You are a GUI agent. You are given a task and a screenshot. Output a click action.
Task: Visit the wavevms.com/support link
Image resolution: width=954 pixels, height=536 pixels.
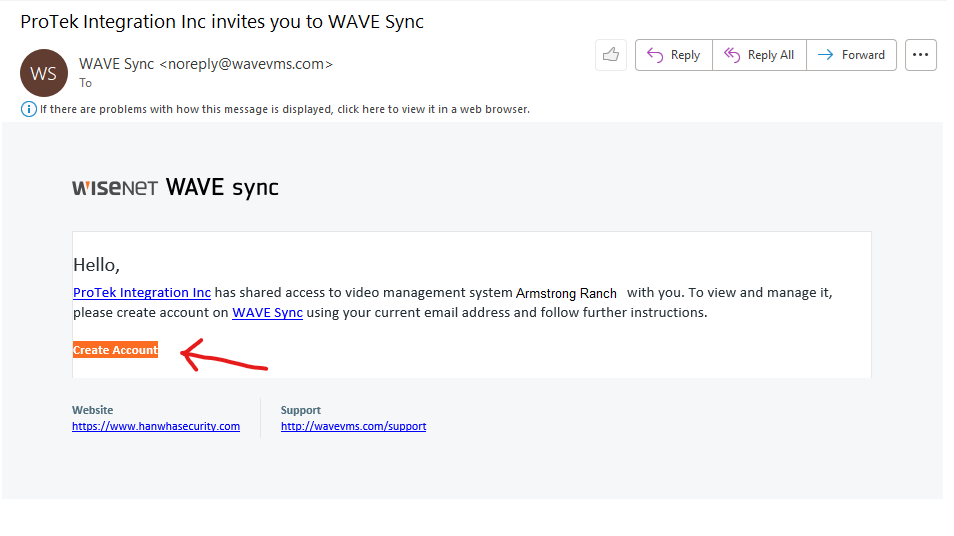click(353, 426)
